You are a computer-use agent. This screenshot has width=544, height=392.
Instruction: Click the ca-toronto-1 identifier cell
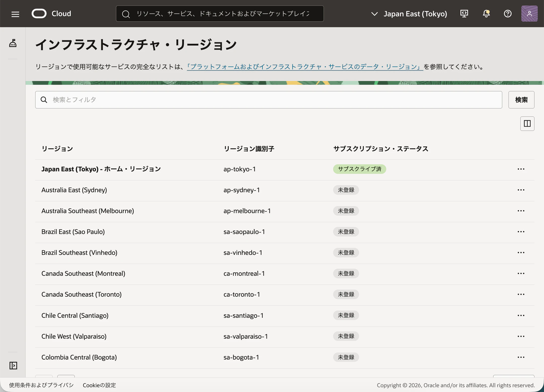point(242,294)
